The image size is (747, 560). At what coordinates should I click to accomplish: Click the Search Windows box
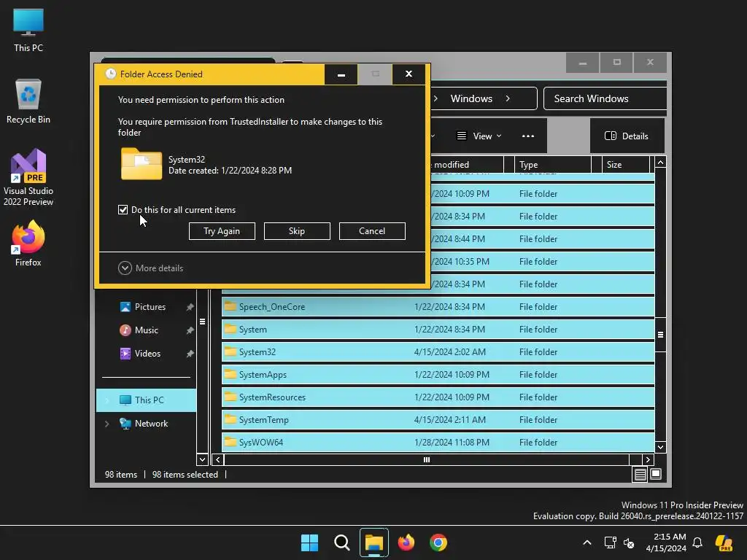[x=605, y=98]
